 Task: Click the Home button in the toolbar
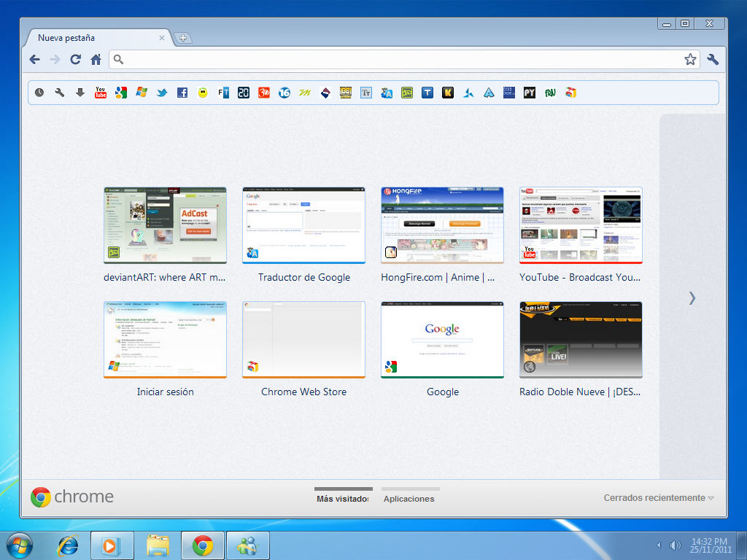[95, 61]
